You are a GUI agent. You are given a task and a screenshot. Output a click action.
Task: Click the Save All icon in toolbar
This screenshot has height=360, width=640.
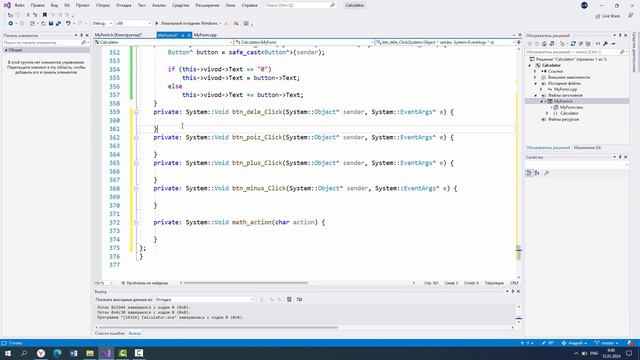pyautogui.click(x=58, y=24)
